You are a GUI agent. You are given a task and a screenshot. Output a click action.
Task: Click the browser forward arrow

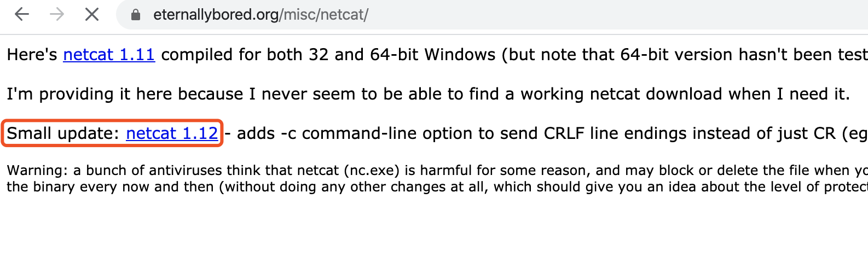point(57,14)
